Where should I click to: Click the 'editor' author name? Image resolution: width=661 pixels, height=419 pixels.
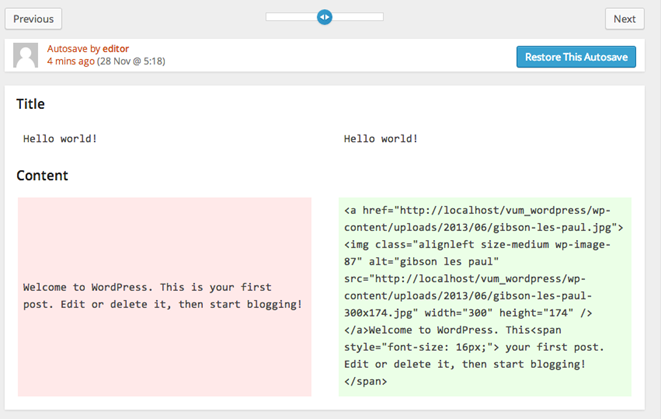coord(116,49)
